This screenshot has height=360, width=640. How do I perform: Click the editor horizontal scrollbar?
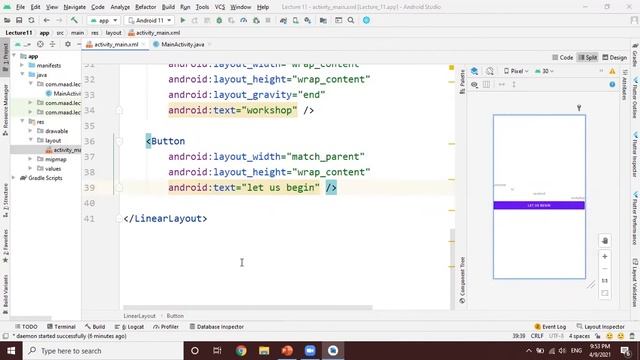pyautogui.click(x=248, y=307)
